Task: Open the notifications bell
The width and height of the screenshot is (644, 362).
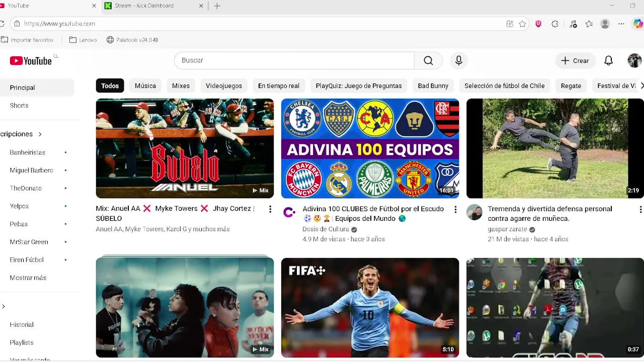Action: pos(608,60)
